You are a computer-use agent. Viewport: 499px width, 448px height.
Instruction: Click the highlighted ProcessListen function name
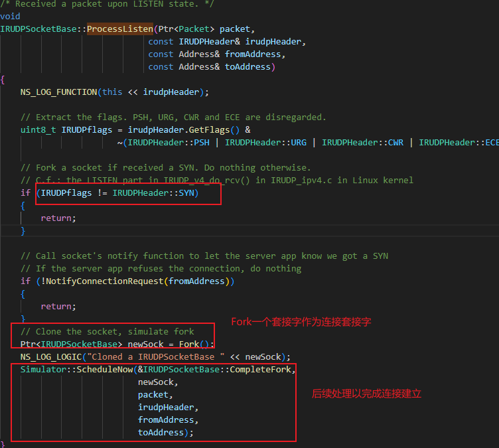(120, 29)
